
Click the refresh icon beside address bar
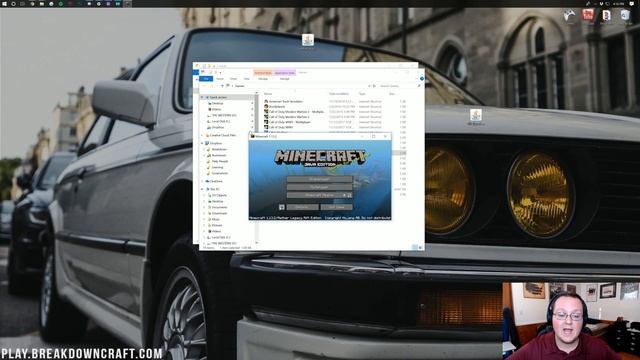(374, 86)
